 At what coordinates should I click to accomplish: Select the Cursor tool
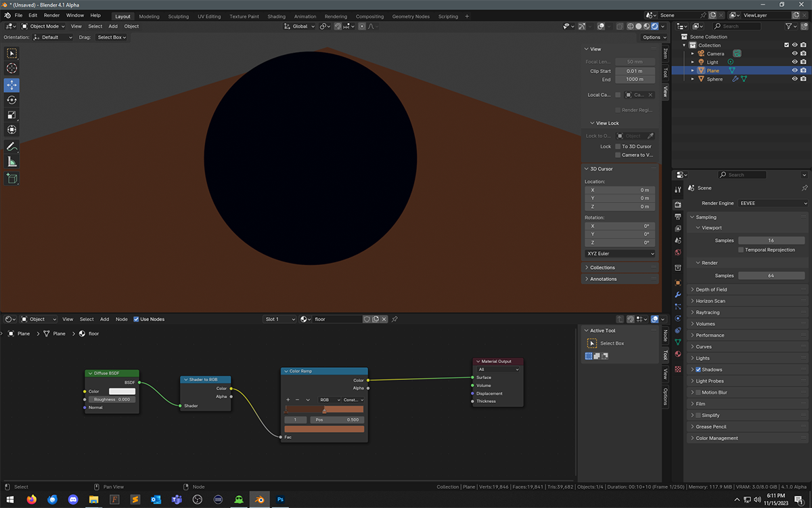click(12, 68)
